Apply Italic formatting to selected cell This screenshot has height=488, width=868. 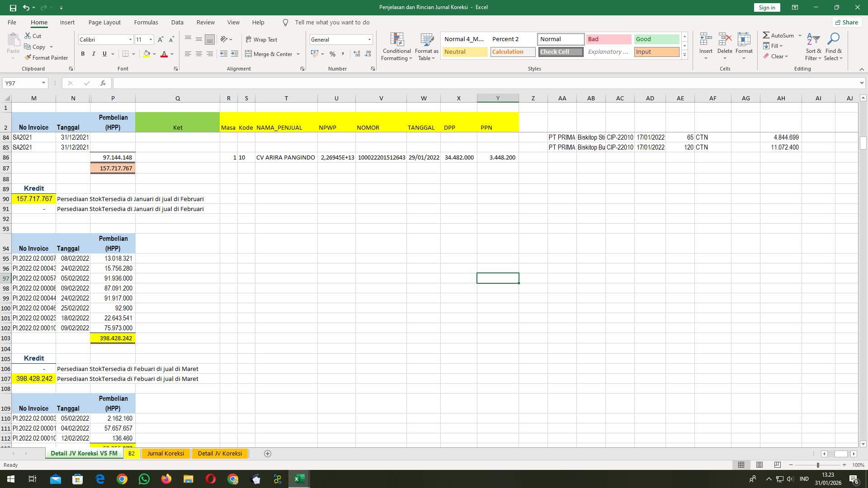pyautogui.click(x=94, y=54)
